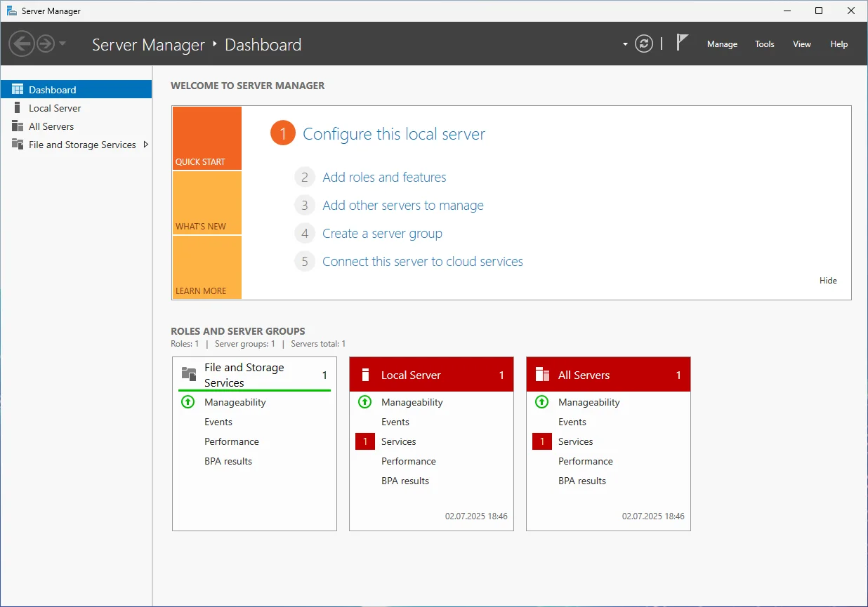
Task: Open the View menu
Action: [x=802, y=44]
